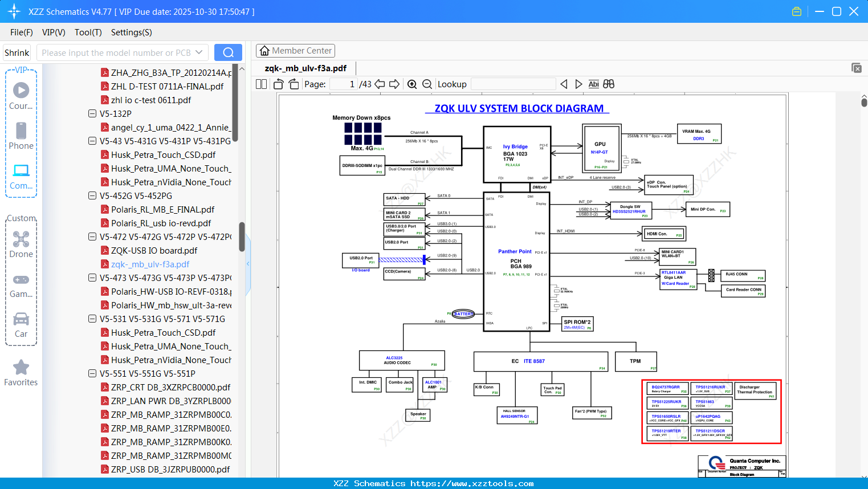Open the xzztools.com website link

[x=472, y=483]
